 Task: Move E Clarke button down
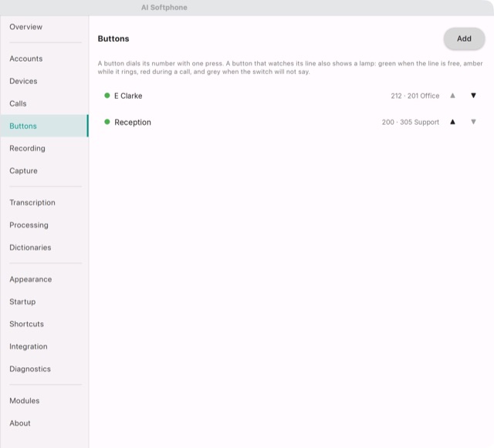pos(473,96)
